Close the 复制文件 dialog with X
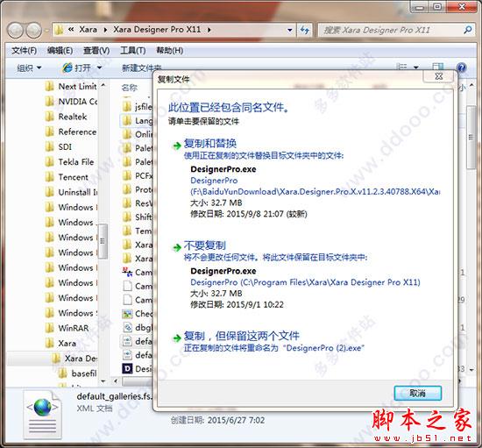The height and width of the screenshot is (448, 482). point(439,76)
